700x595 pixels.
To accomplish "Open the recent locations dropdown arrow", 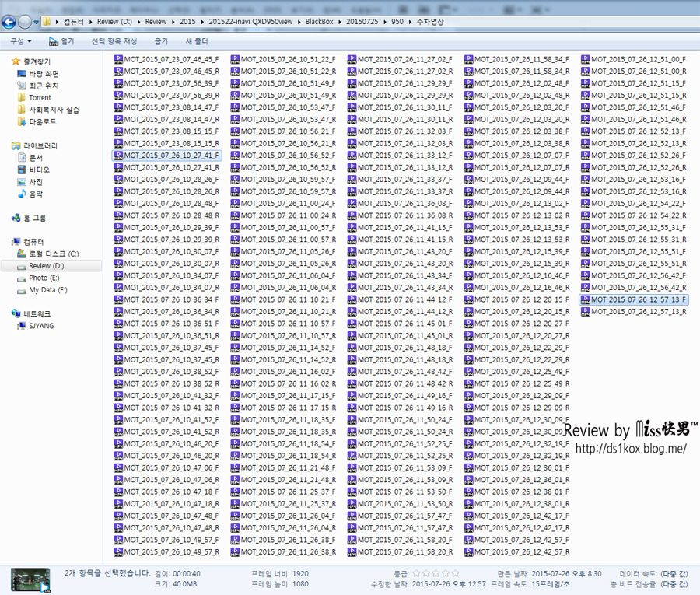I will 36,22.
